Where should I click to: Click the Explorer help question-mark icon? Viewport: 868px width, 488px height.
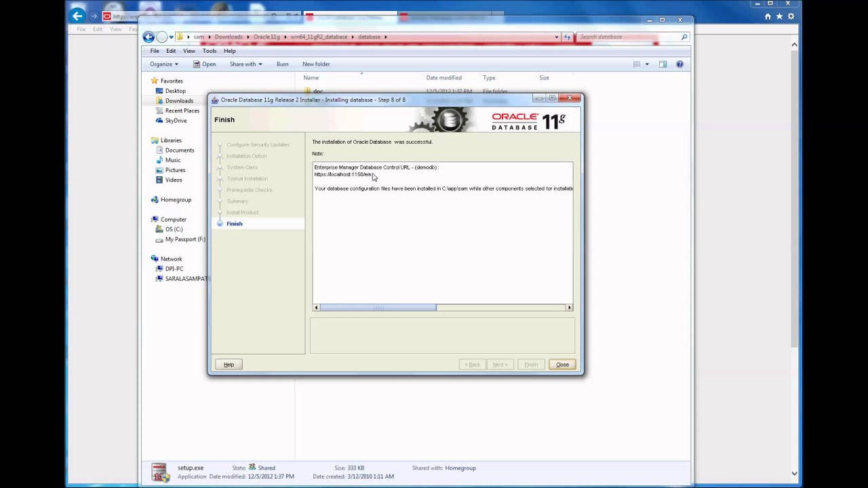point(679,64)
